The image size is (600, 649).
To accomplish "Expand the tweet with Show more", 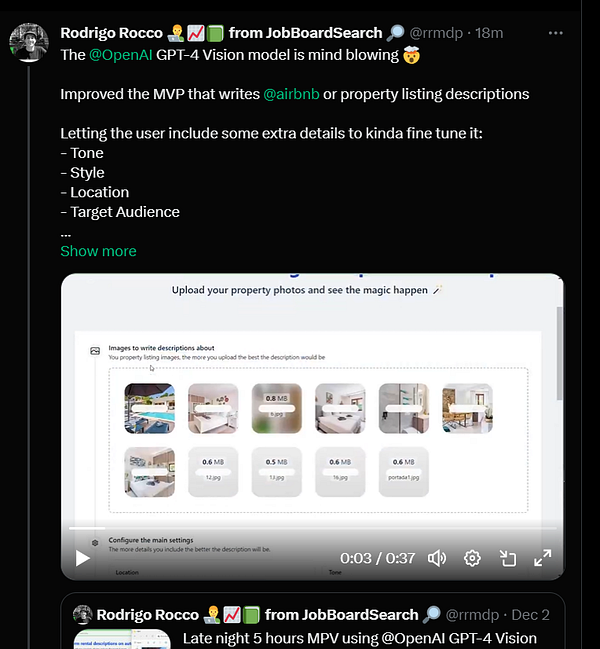I will pyautogui.click(x=98, y=251).
